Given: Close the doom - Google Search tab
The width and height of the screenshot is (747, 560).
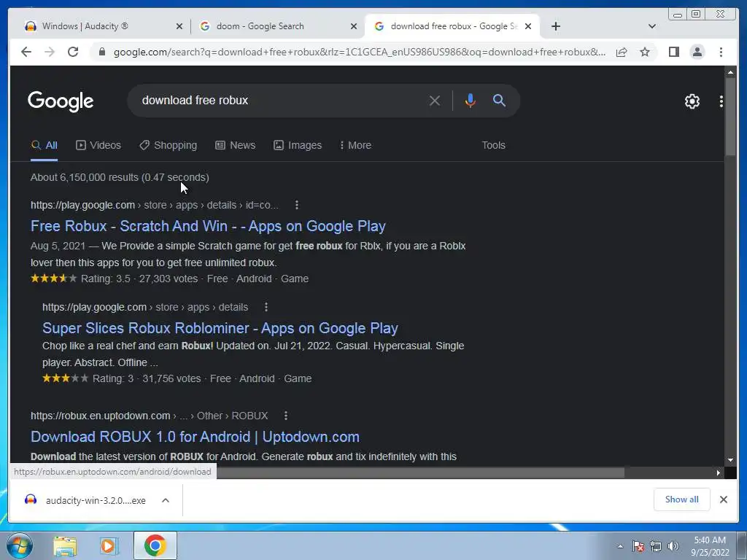Looking at the screenshot, I should coord(354,26).
